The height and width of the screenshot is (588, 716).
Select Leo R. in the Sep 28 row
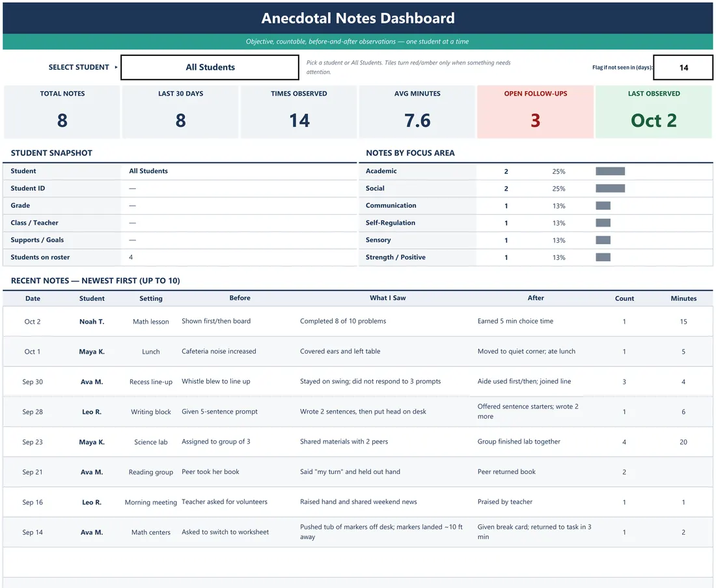[x=92, y=412]
